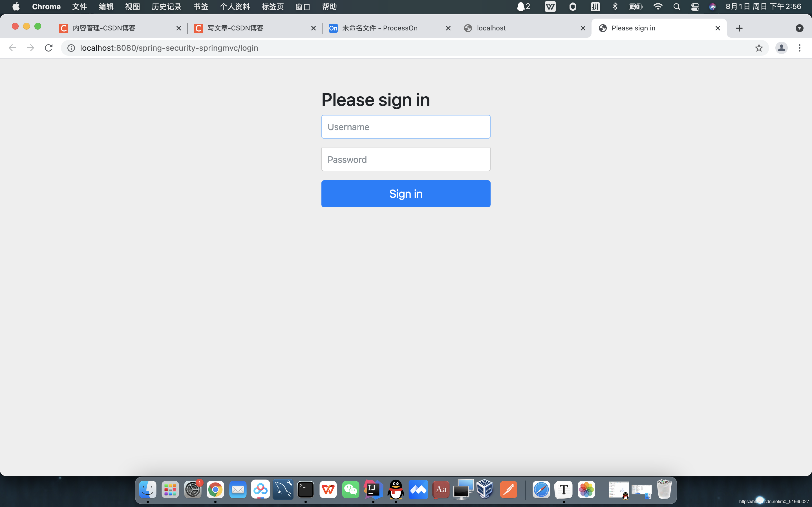Click the Finder dock icon
812x507 pixels.
click(x=148, y=490)
